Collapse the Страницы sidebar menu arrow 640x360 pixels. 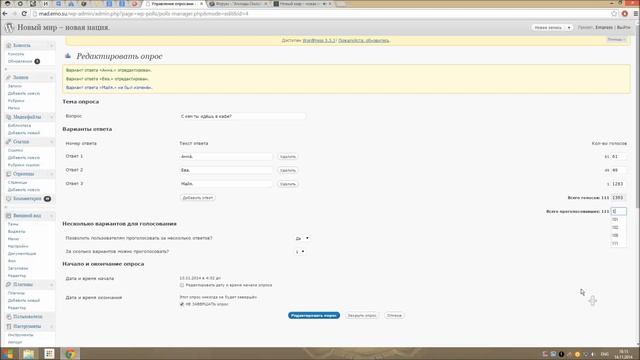coord(51,174)
